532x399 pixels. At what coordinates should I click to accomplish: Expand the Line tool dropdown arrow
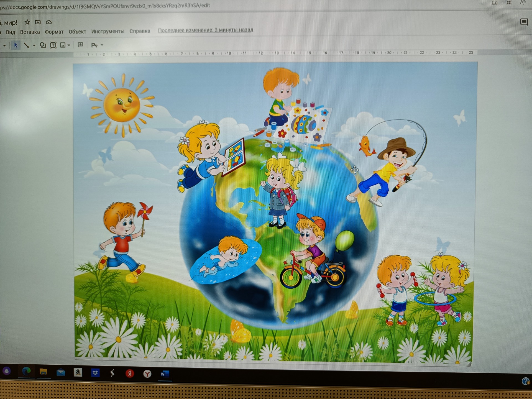34,45
